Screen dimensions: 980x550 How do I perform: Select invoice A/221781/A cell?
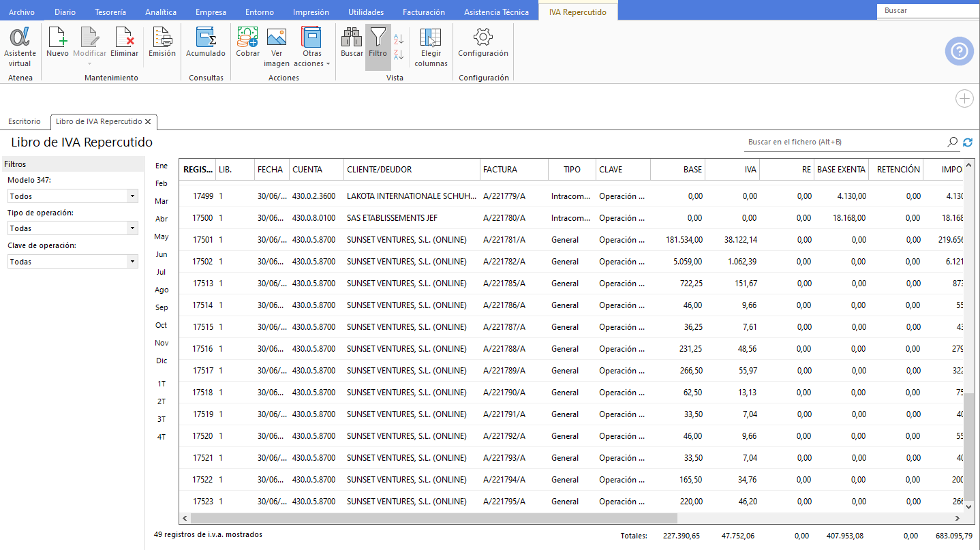(514, 240)
